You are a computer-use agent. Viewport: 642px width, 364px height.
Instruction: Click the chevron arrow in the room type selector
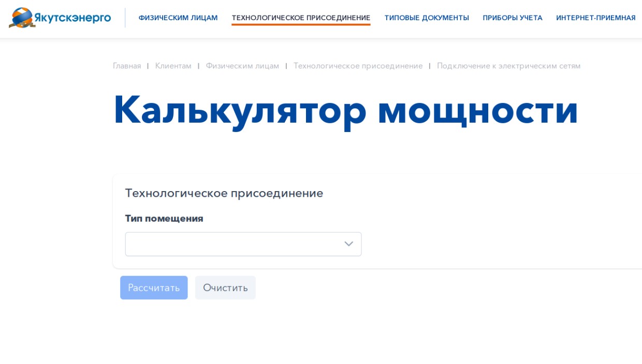[348, 244]
